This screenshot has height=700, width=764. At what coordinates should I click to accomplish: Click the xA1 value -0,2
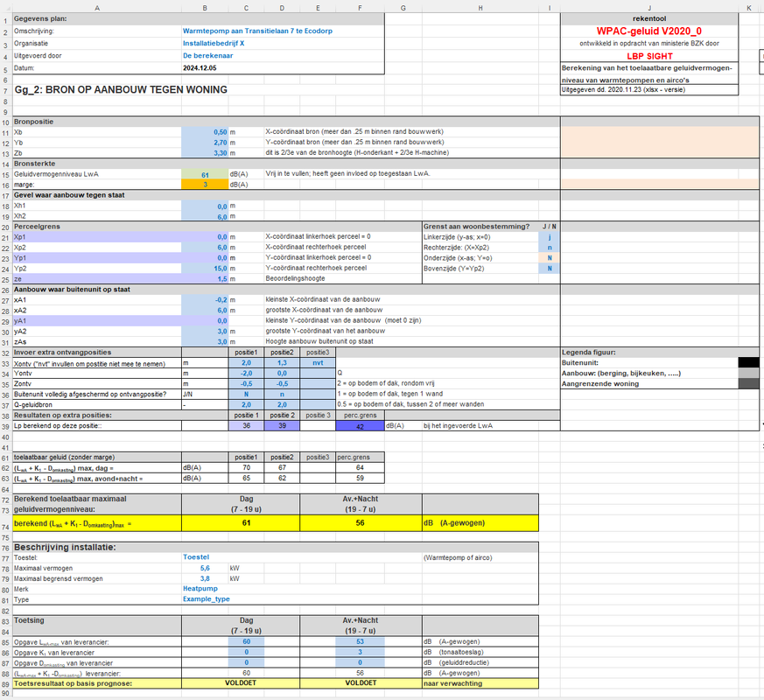tap(205, 300)
